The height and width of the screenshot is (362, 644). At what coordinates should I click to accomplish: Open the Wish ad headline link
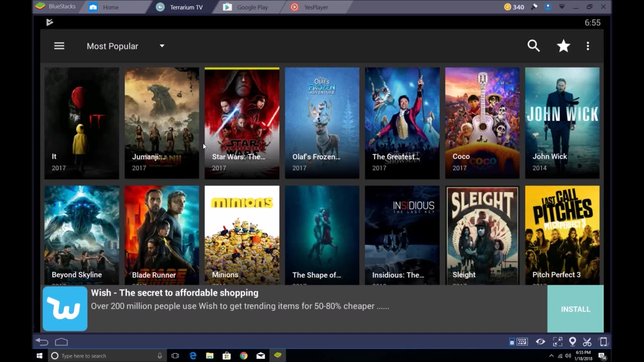click(175, 293)
